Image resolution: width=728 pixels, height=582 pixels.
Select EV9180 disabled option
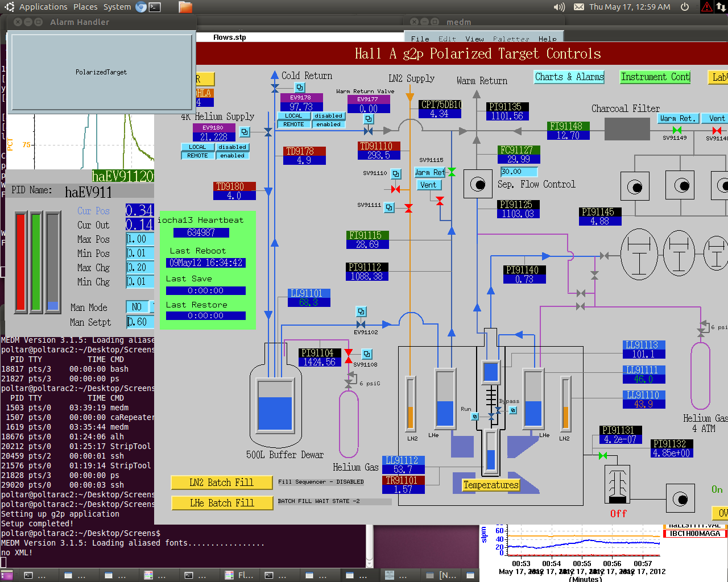coord(232,147)
